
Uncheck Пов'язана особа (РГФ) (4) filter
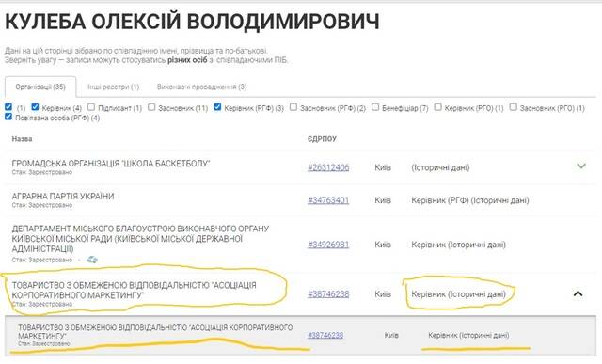[8, 117]
